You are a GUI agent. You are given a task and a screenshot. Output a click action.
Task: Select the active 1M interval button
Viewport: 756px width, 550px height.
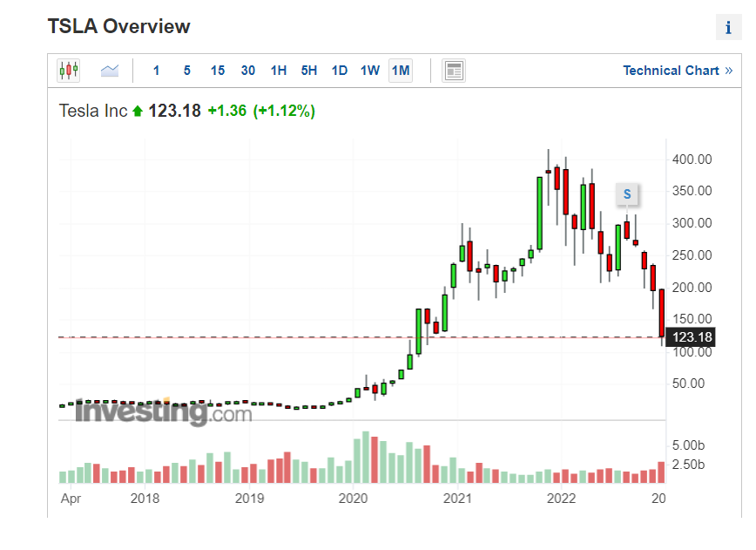[401, 71]
